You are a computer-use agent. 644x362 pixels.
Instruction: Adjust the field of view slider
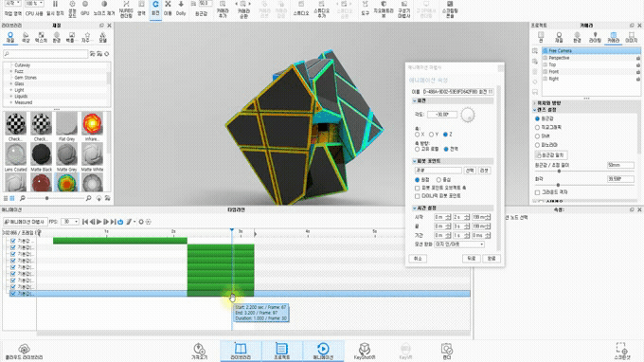pyautogui.click(x=558, y=185)
